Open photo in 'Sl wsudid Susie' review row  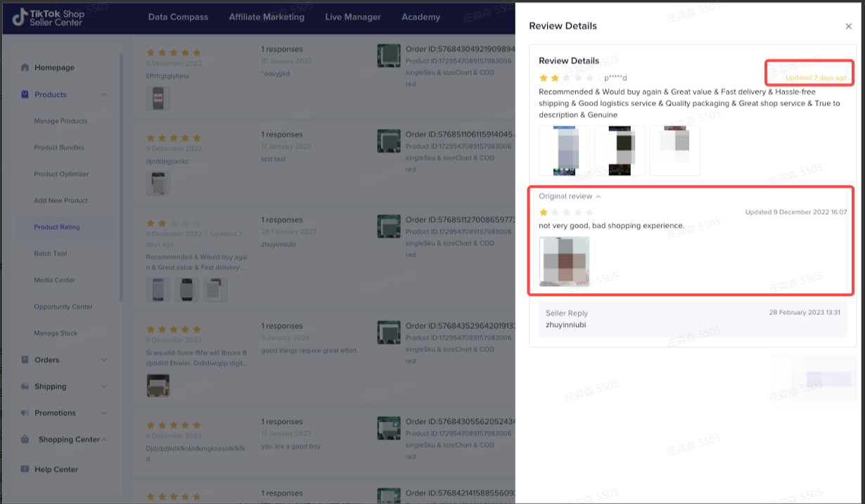coord(158,385)
